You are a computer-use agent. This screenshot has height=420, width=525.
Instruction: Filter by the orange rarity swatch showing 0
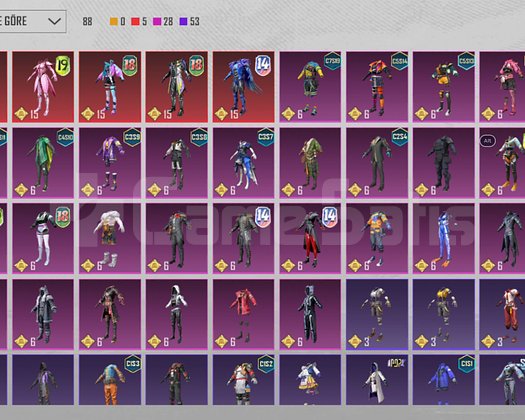click(x=114, y=22)
